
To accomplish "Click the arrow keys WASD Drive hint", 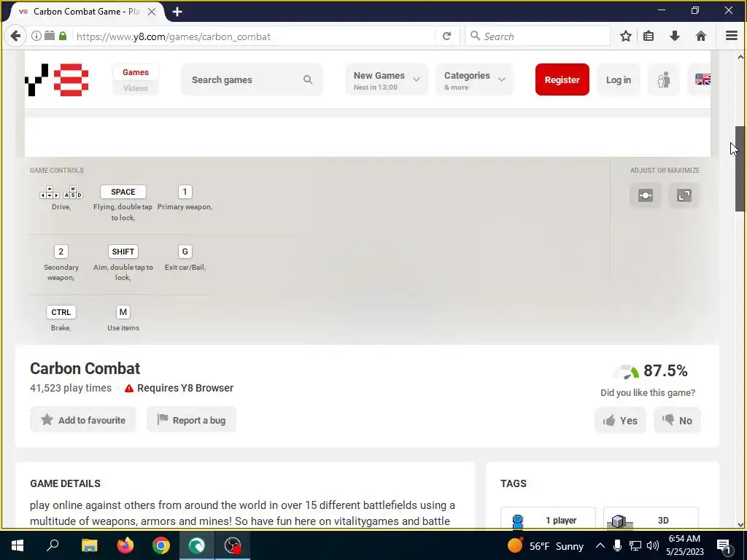I will [x=61, y=192].
